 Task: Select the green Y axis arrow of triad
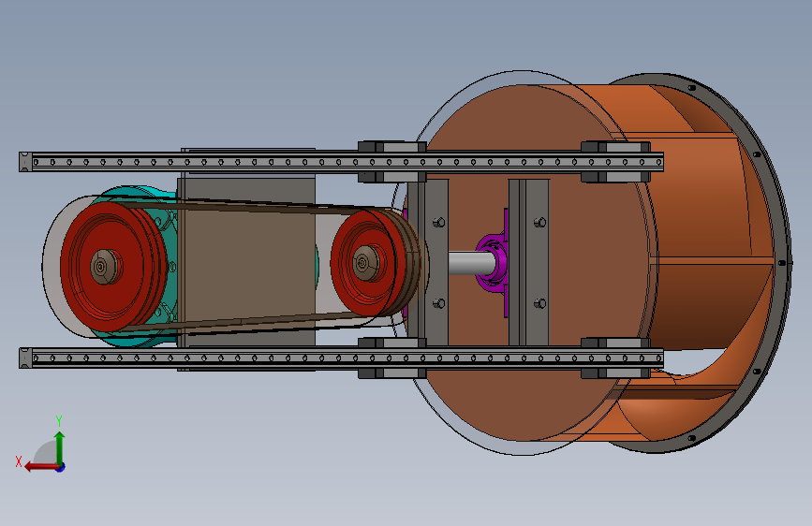click(60, 447)
